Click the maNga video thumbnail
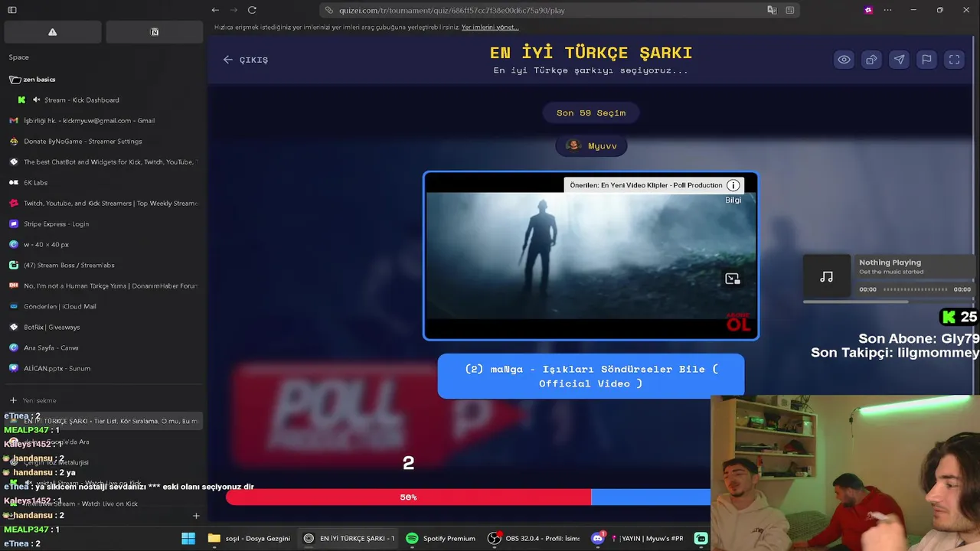This screenshot has width=980, height=551. 591,256
